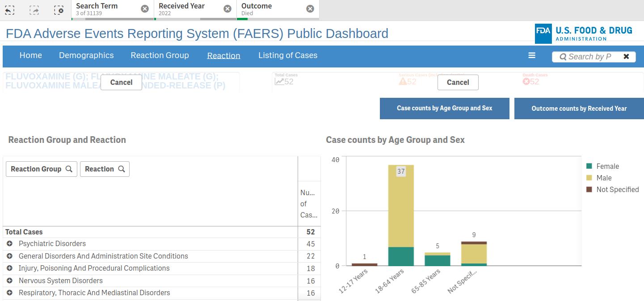Image resolution: width=644 pixels, height=301 pixels.
Task: Remove the Search Term filter
Action: 145,9
